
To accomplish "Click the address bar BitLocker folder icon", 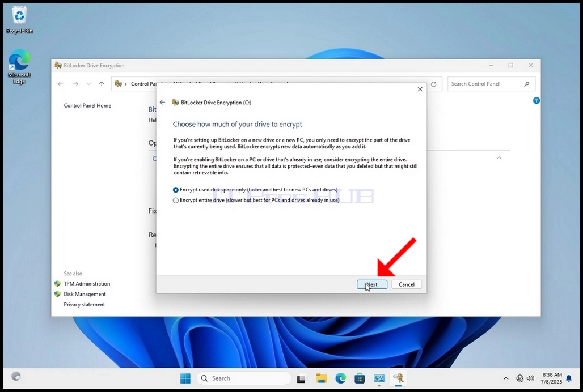I will [119, 84].
